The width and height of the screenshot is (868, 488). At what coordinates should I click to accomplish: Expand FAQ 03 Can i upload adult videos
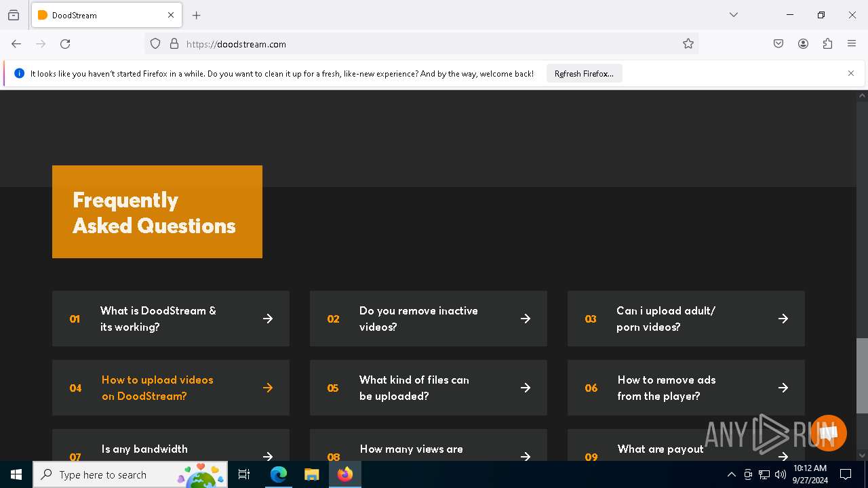(x=686, y=319)
